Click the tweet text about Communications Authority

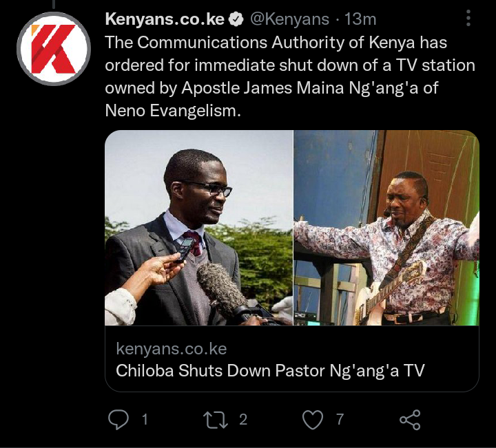(x=290, y=76)
